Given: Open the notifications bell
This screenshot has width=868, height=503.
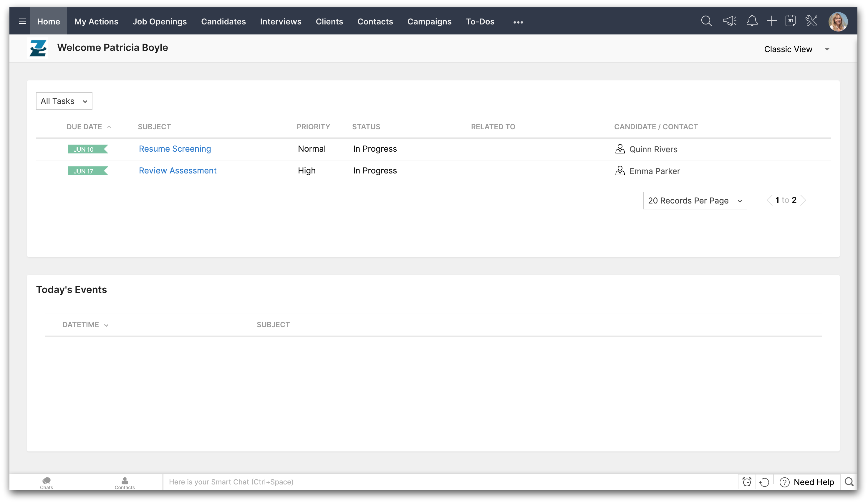Looking at the screenshot, I should pyautogui.click(x=752, y=21).
